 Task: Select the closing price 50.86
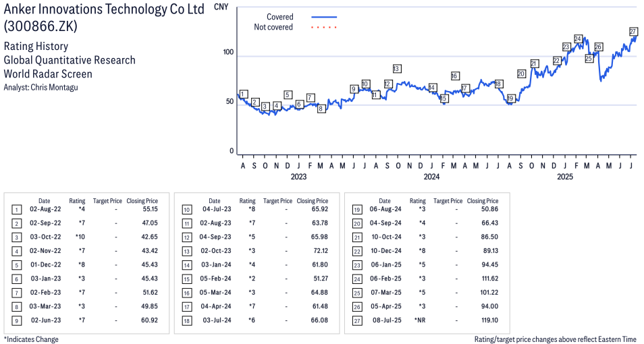[x=489, y=209]
